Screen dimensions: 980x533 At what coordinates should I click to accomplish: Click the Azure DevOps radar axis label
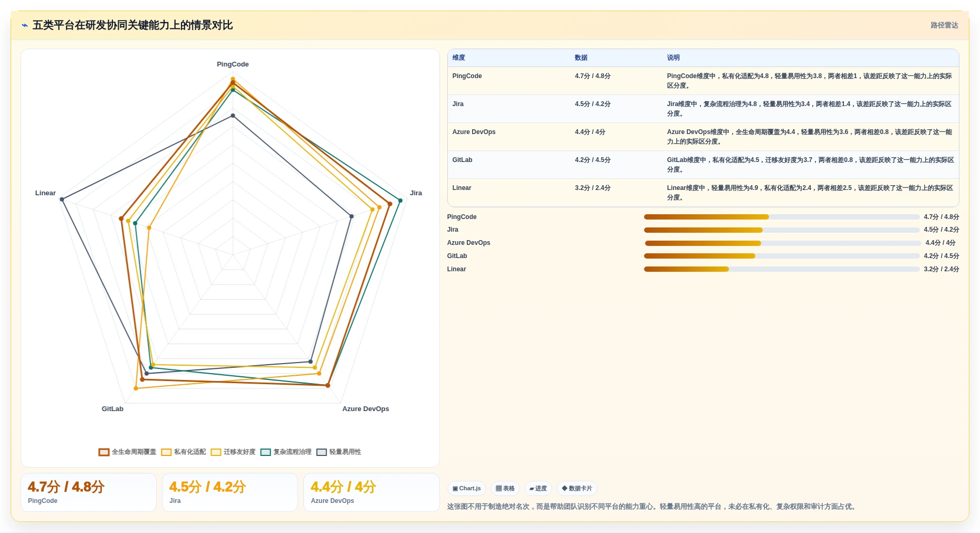(366, 409)
